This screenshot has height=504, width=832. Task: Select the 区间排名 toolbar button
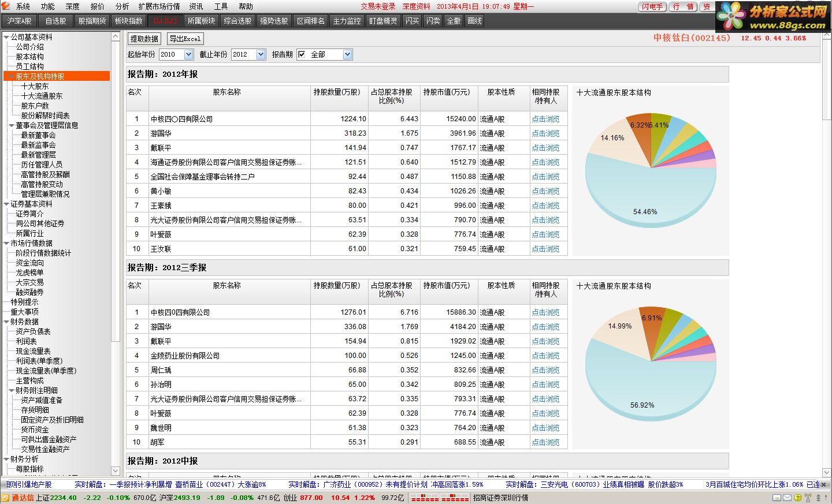coord(311,21)
